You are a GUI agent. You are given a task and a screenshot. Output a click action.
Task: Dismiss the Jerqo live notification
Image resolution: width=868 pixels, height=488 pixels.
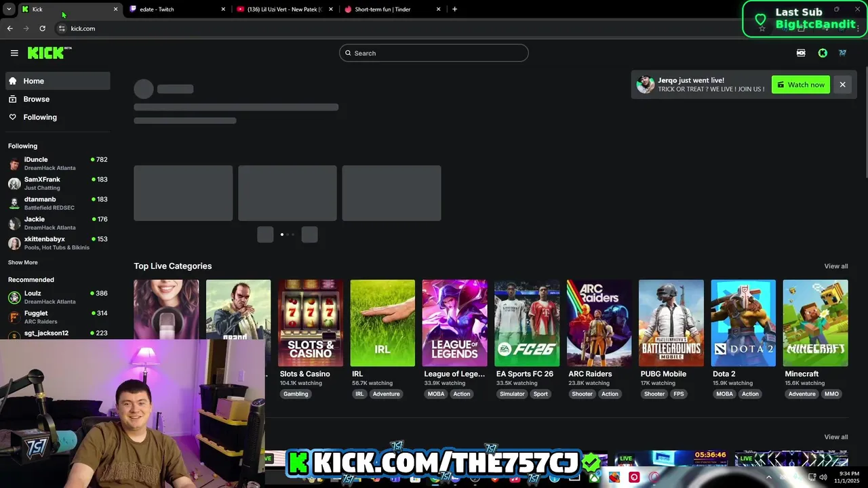click(842, 85)
